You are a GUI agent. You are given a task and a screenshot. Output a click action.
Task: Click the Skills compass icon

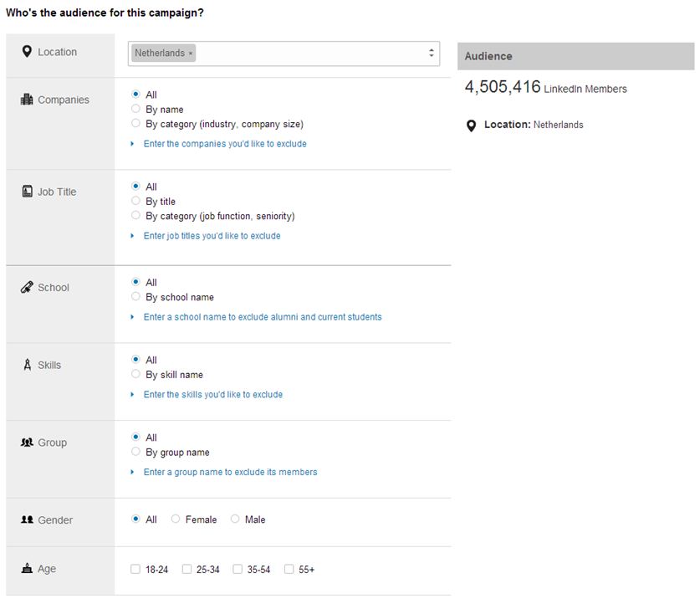tap(27, 366)
